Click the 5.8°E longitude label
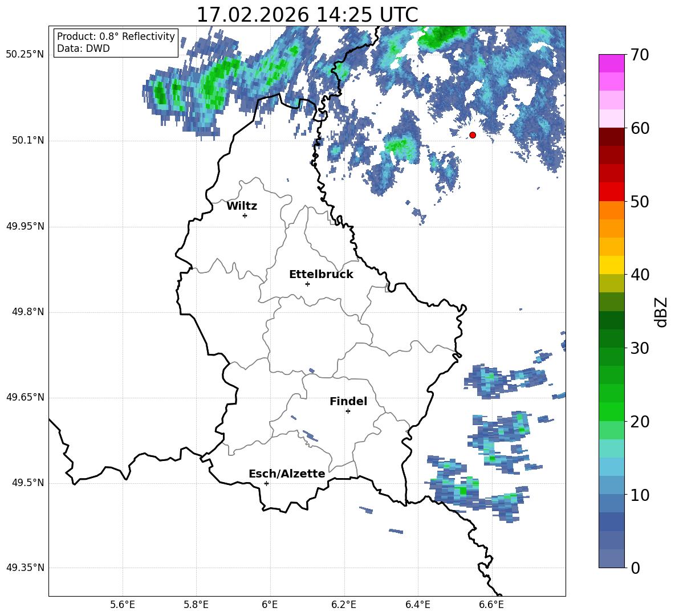This screenshot has width=675, height=616. pos(196,605)
